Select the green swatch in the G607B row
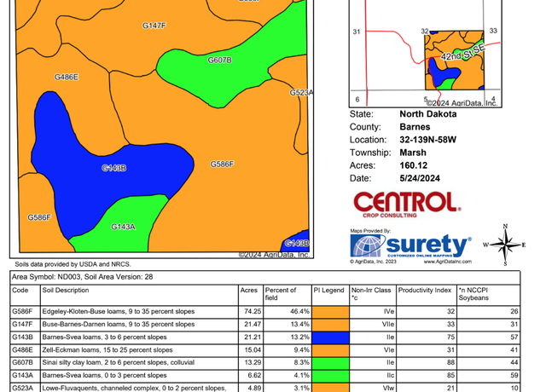 pyautogui.click(x=330, y=363)
